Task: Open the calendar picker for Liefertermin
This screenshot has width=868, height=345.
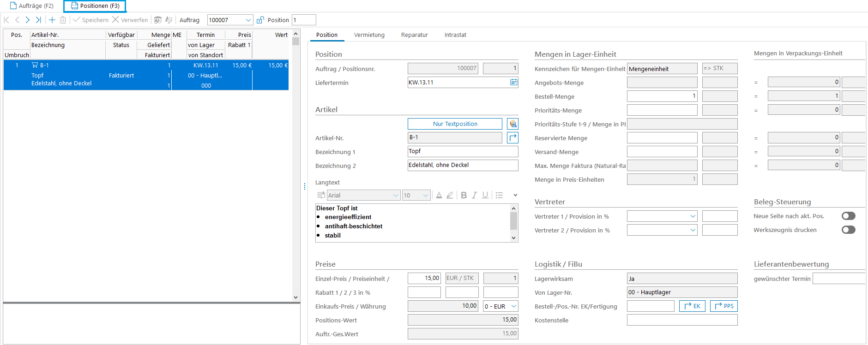Action: 513,82
